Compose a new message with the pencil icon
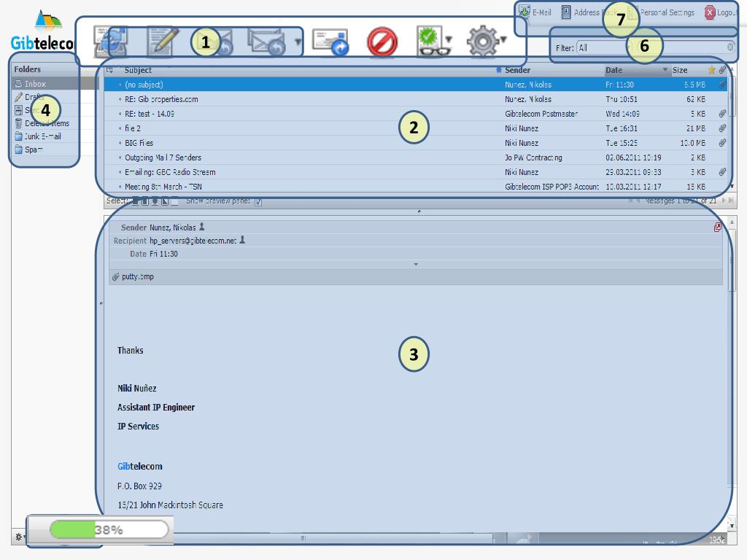 click(162, 42)
